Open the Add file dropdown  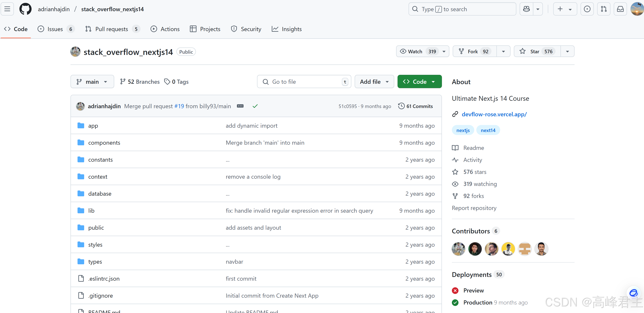374,81
